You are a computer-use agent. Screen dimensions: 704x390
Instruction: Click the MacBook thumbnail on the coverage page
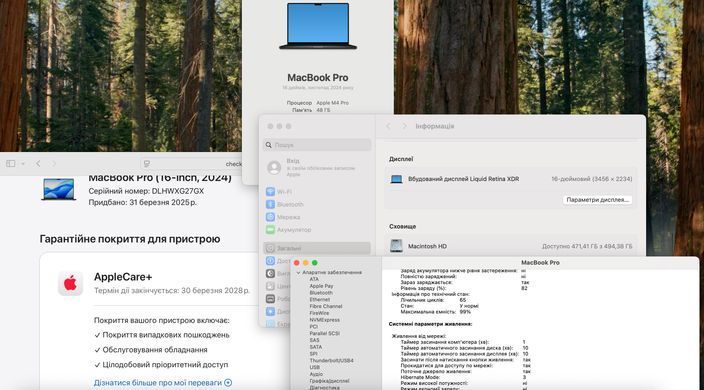(58, 189)
